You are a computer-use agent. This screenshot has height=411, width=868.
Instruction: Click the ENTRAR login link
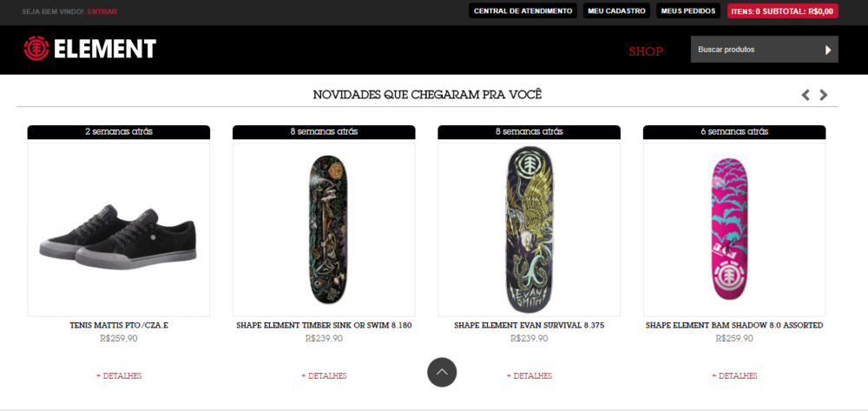click(x=102, y=11)
